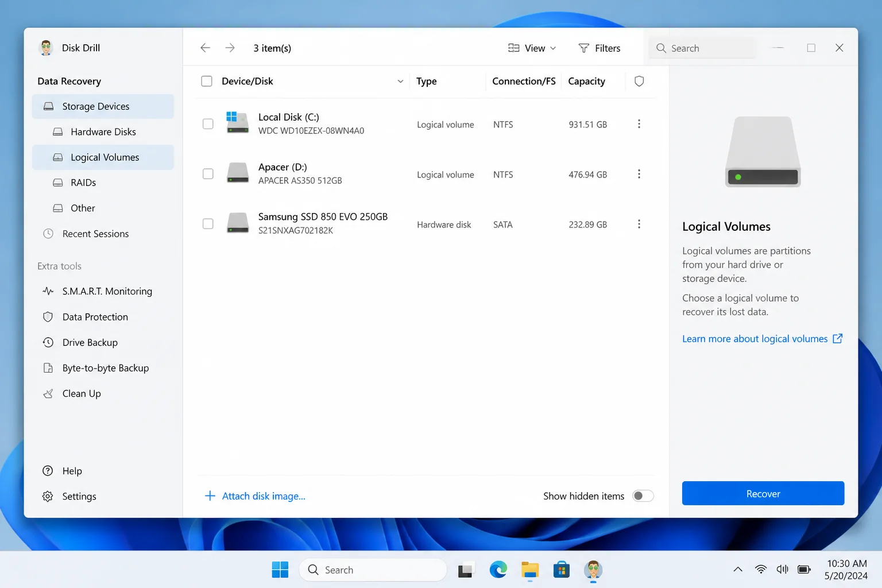Viewport: 882px width, 588px height.
Task: Open Windows Start menu
Action: point(280,570)
